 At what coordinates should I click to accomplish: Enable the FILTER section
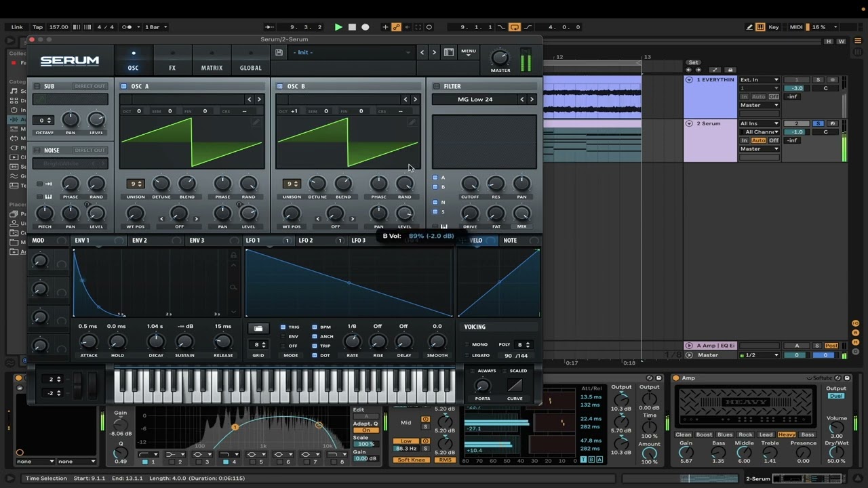(x=436, y=86)
